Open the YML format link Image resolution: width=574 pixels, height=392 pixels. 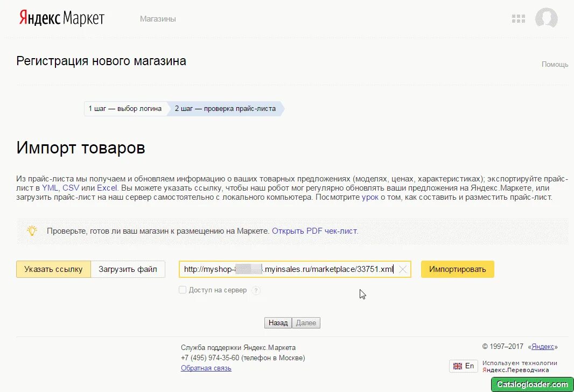pos(50,188)
